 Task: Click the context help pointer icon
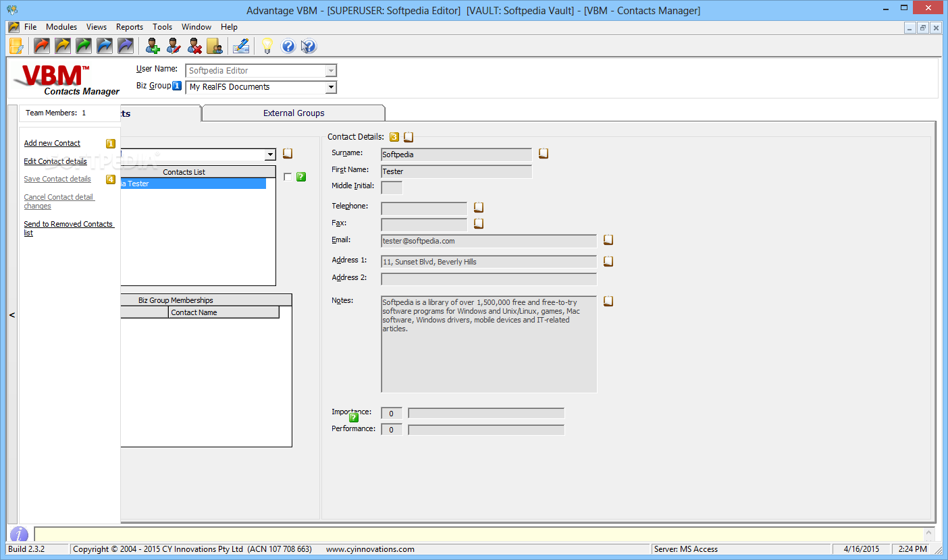click(309, 46)
